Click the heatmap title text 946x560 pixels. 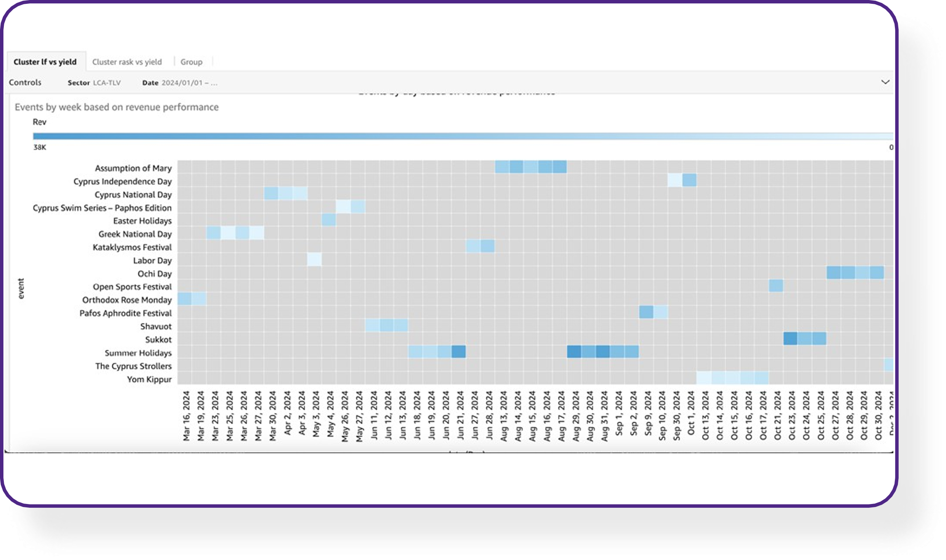pos(117,107)
